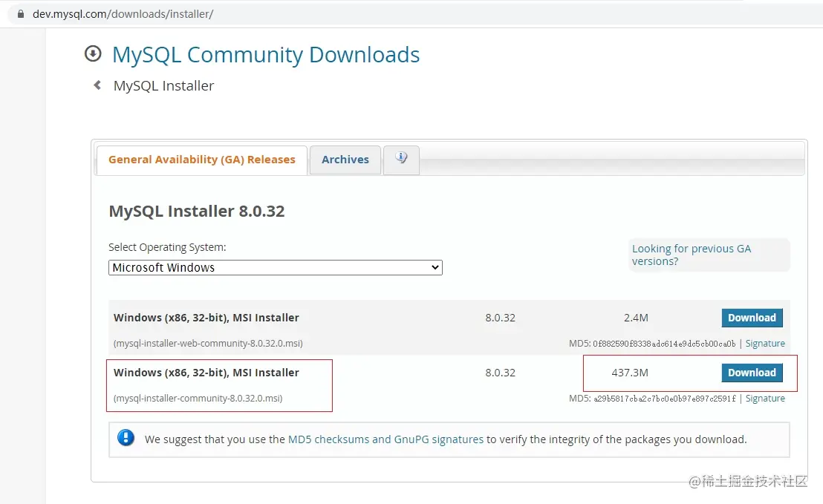Select the General Availability (GA) Releases tab
The height and width of the screenshot is (504, 823).
[x=201, y=159]
